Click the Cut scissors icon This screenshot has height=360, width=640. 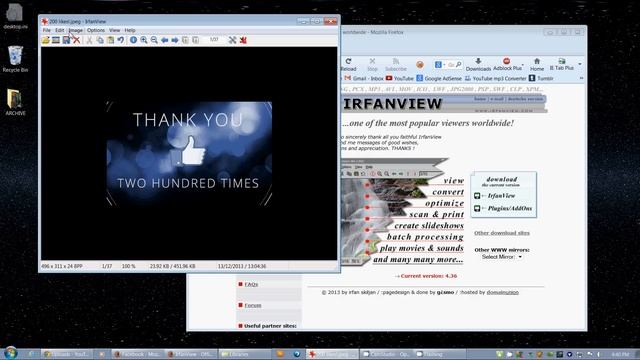click(x=89, y=40)
